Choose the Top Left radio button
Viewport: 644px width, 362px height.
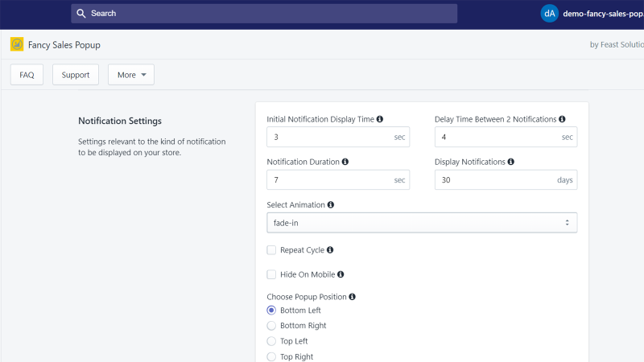point(271,341)
